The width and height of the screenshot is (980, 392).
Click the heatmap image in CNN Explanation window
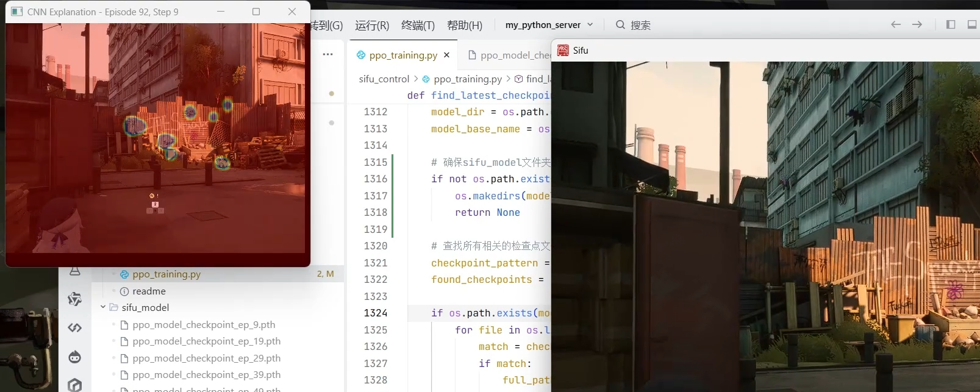[x=156, y=138]
